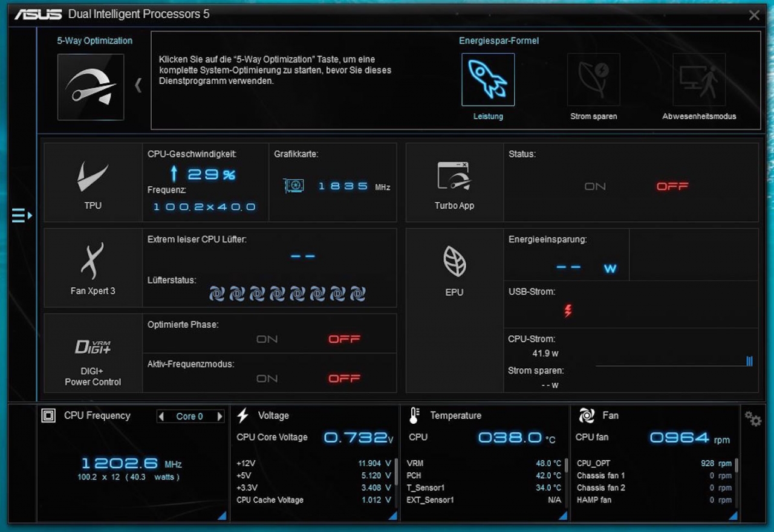Click the 29% CPU speed value
Image resolution: width=774 pixels, height=532 pixels.
pos(211,175)
